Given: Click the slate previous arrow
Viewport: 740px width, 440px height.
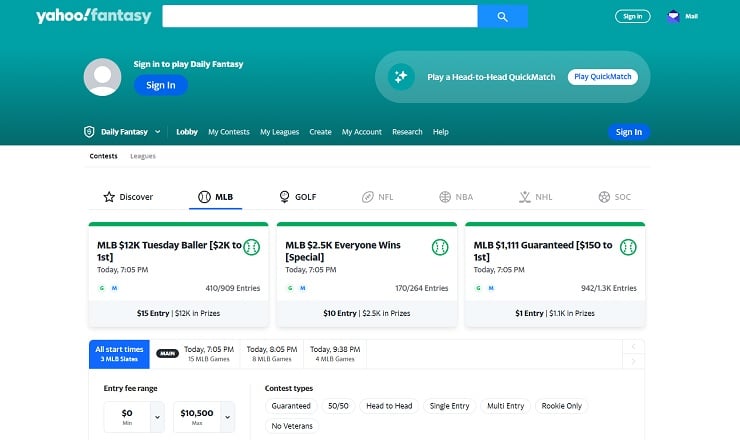Looking at the screenshot, I should point(633,347).
